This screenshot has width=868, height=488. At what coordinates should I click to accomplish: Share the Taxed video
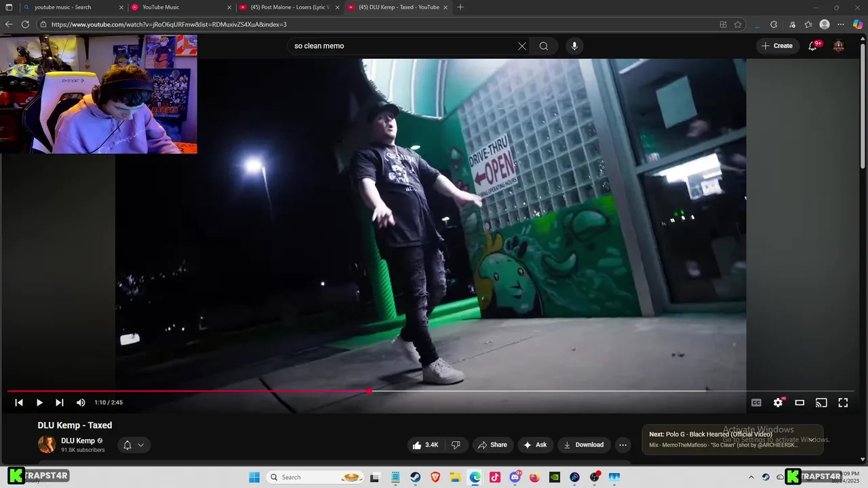click(x=492, y=445)
